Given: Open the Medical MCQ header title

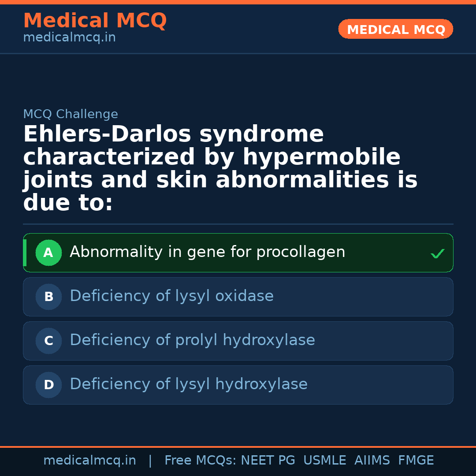Looking at the screenshot, I should (95, 21).
